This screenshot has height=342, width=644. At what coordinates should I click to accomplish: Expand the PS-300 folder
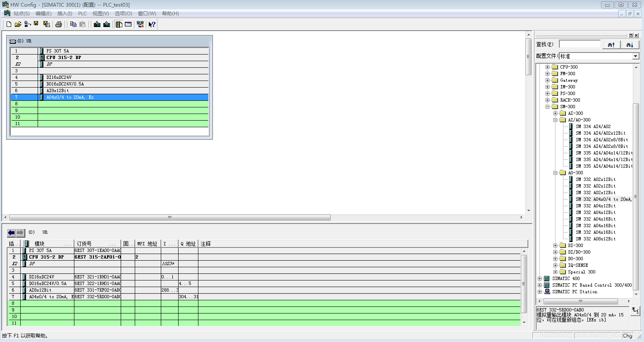pyautogui.click(x=547, y=93)
